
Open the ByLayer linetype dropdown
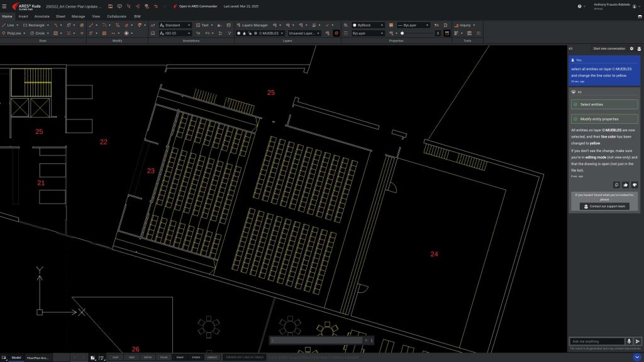point(414,25)
